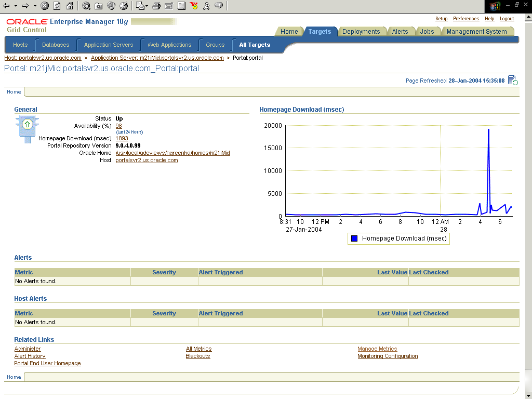
Task: Click the Windows flag logo icon
Action: pos(495,6)
